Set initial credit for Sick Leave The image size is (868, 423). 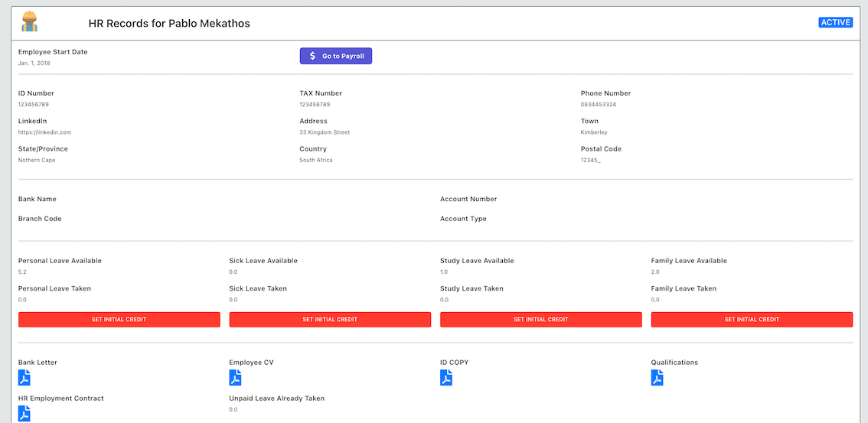(330, 320)
